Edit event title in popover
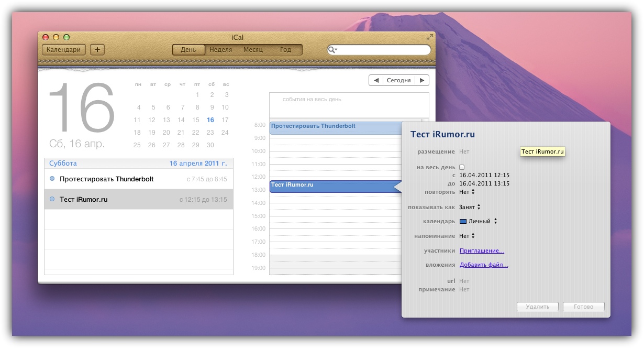Viewport: 644px width, 348px height. 442,135
